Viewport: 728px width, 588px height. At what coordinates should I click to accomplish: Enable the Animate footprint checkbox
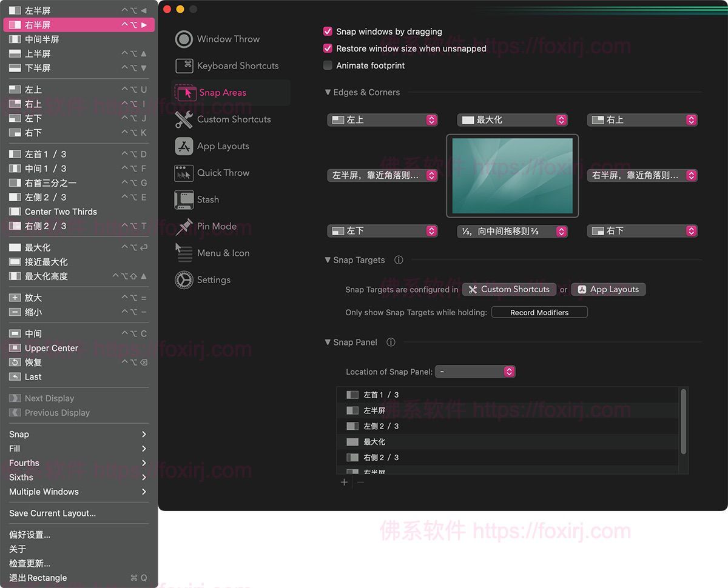coord(328,65)
